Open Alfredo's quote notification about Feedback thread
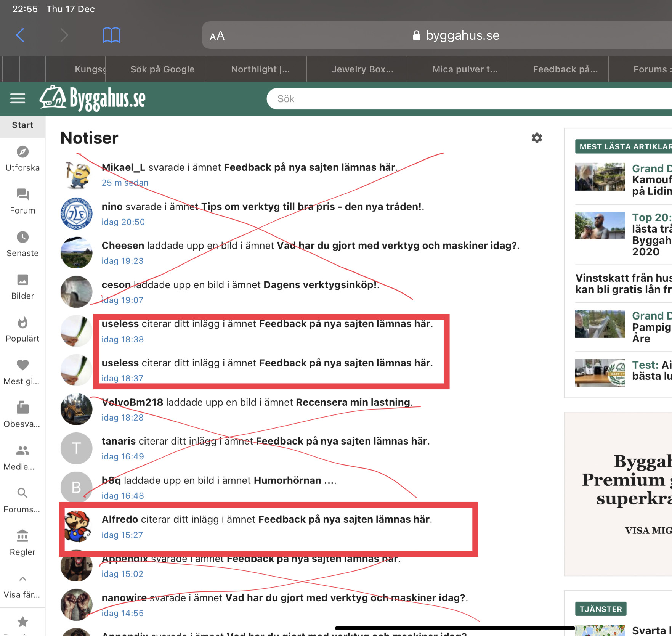The width and height of the screenshot is (672, 636). (x=267, y=519)
